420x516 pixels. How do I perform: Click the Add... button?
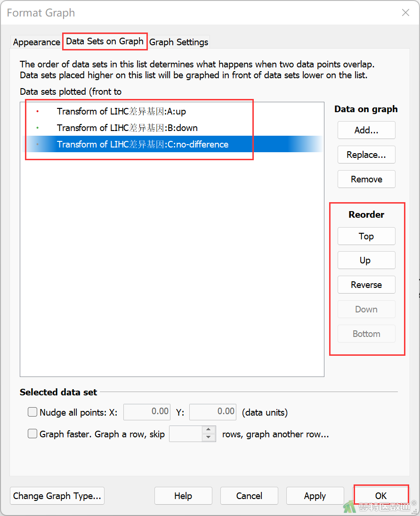point(366,130)
